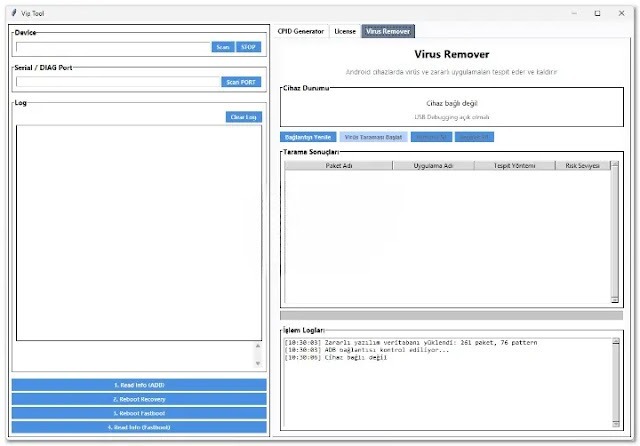Open the License tab
Screen dimensions: 640x446
(x=344, y=31)
